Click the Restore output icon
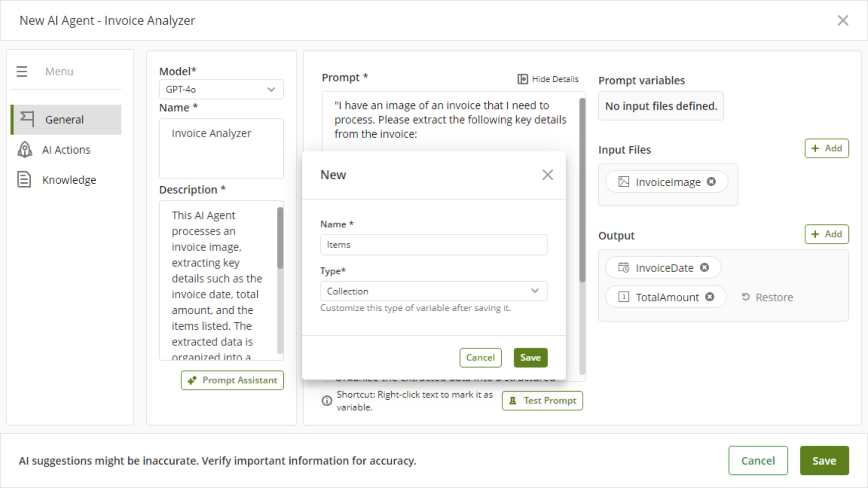The width and height of the screenshot is (868, 488). [x=746, y=297]
